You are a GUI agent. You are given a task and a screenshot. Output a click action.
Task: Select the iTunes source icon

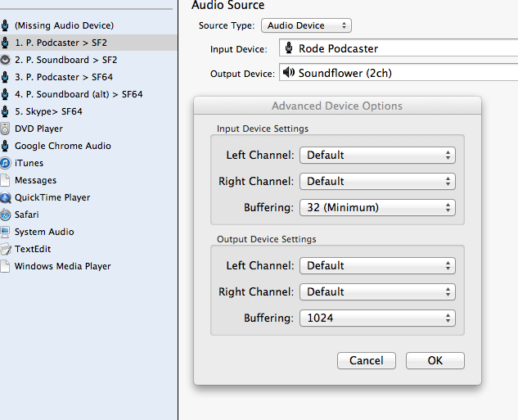5,163
